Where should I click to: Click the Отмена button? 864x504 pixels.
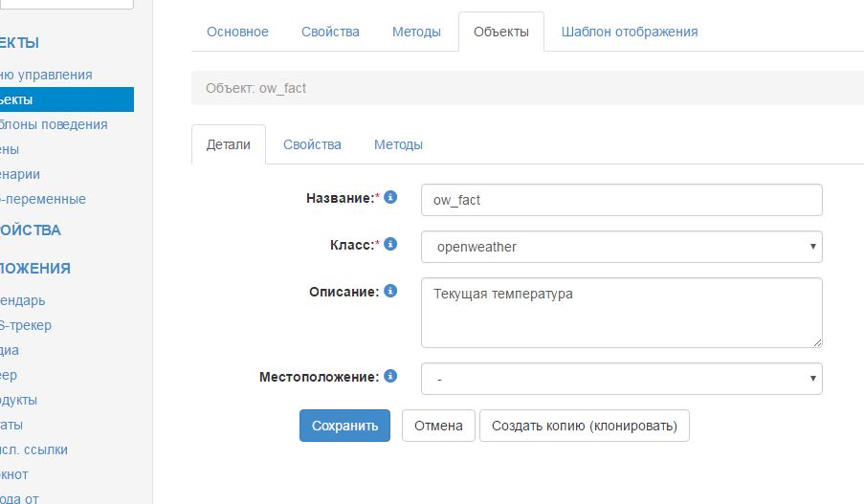[438, 426]
